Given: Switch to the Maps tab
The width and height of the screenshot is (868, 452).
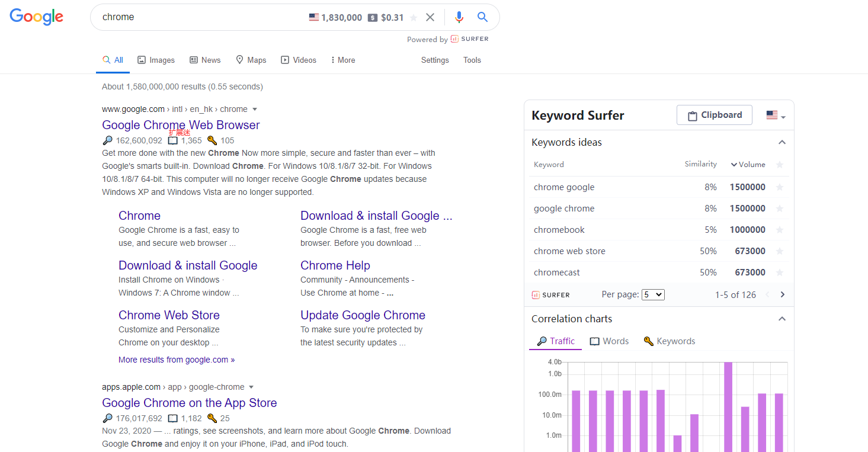Looking at the screenshot, I should pos(251,60).
